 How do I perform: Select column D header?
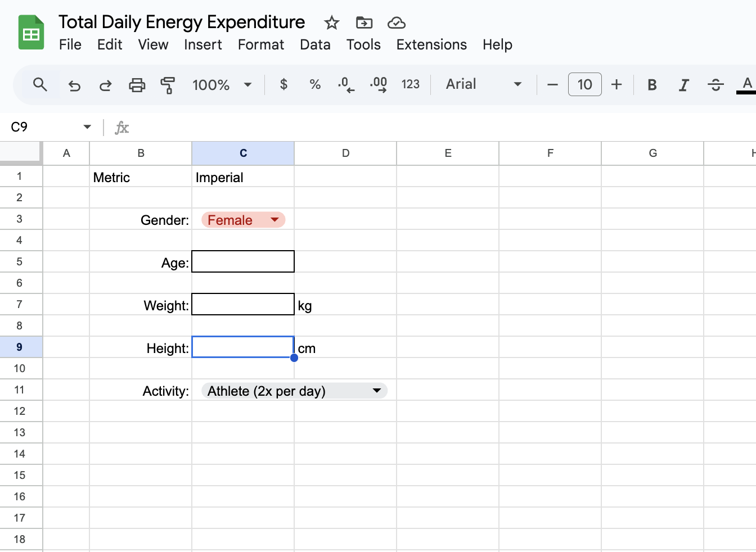coord(345,153)
